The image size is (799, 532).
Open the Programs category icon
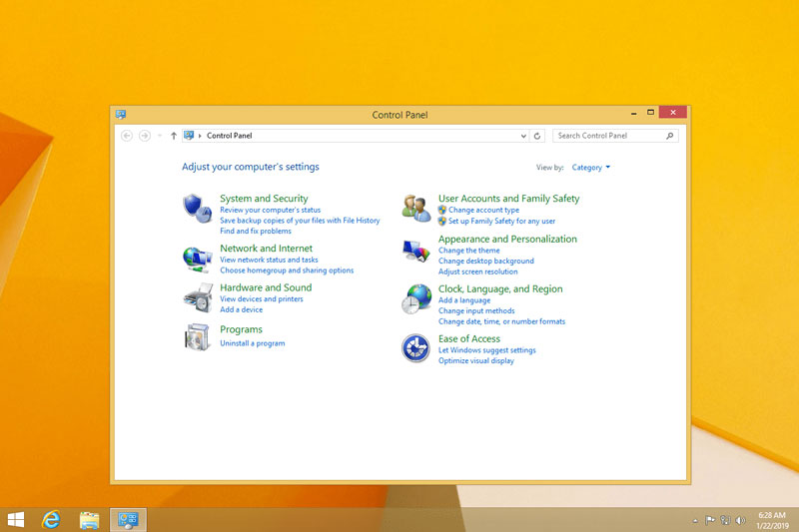pos(197,337)
